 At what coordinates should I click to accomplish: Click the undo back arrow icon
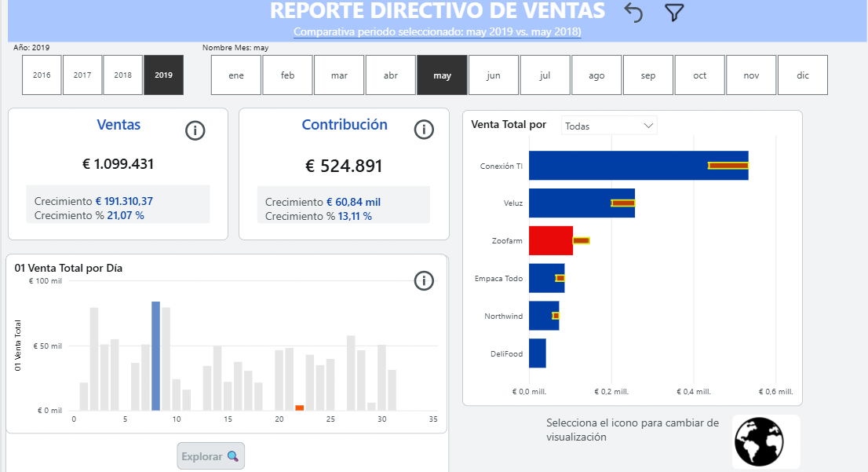[633, 13]
